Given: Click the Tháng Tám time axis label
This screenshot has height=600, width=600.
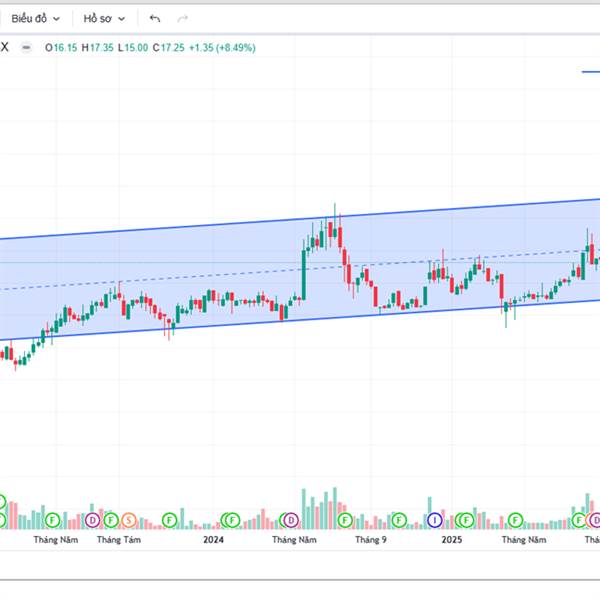Looking at the screenshot, I should tap(119, 540).
